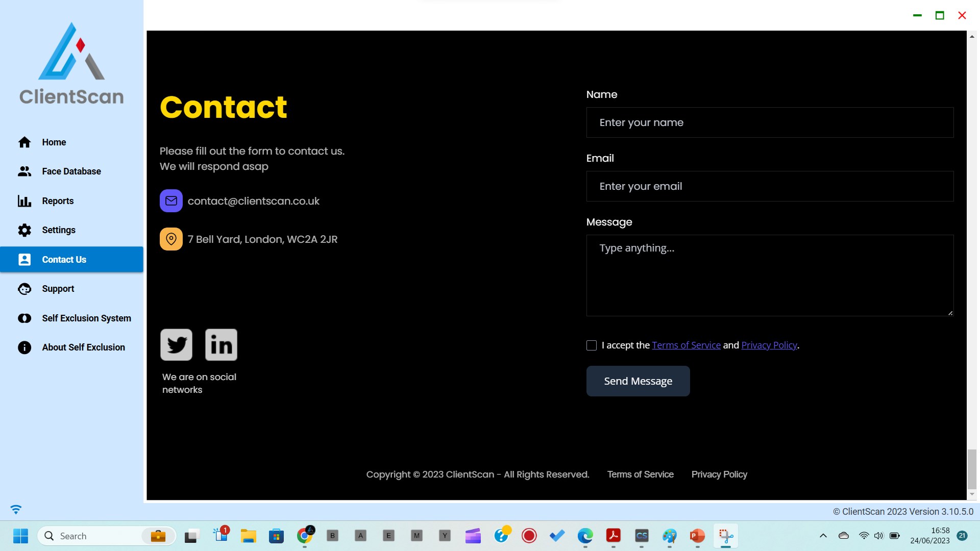Click the Wi-Fi status icon in sidebar footer
Image resolution: width=980 pixels, height=551 pixels.
click(x=16, y=510)
